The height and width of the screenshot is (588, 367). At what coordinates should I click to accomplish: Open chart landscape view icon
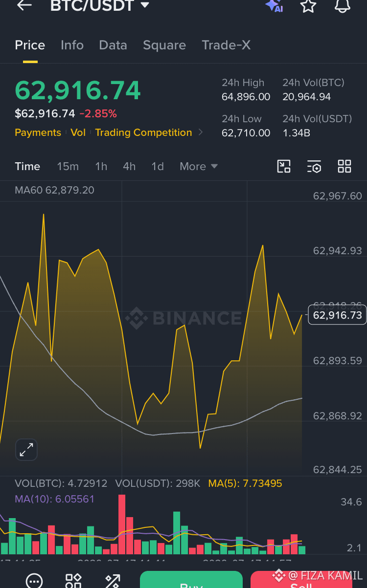pos(284,167)
